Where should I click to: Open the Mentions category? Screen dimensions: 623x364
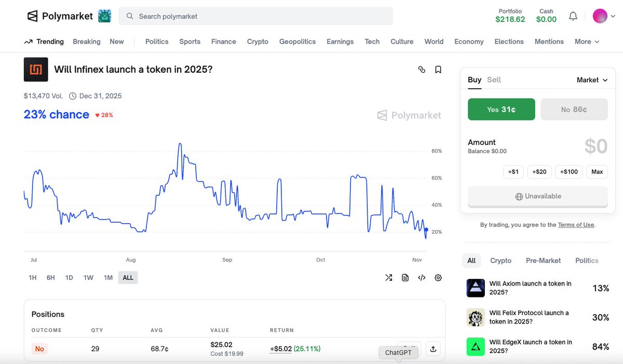click(549, 42)
